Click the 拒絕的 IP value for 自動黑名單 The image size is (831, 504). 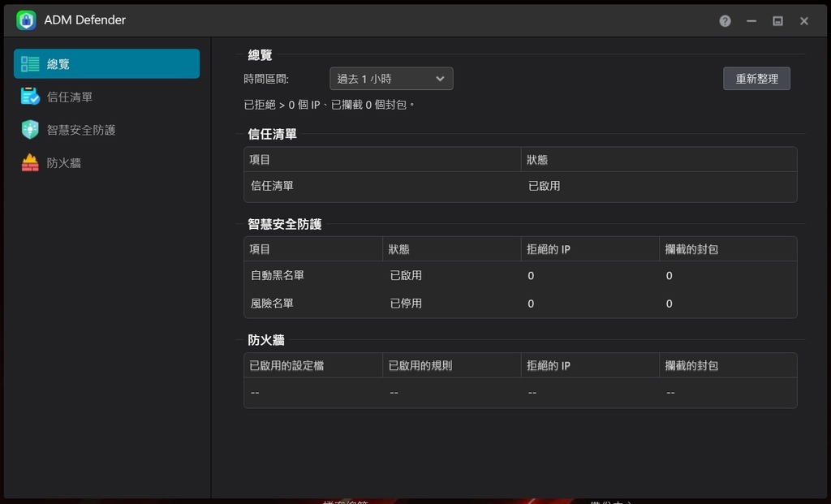531,276
